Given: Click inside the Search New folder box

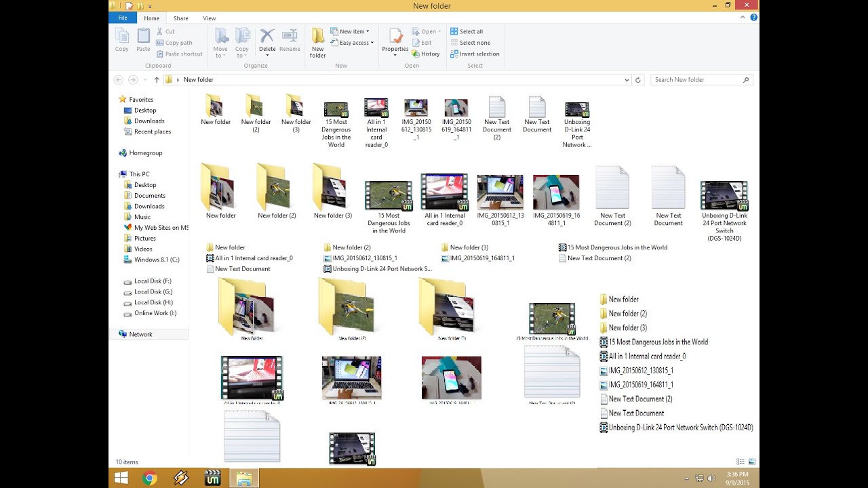Looking at the screenshot, I should [x=698, y=79].
